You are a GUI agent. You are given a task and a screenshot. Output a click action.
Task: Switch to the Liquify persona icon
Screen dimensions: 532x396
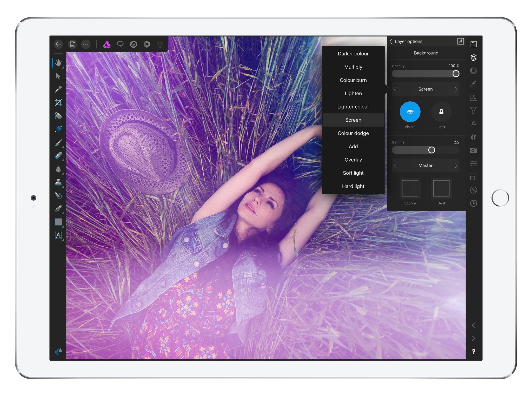[x=134, y=44]
